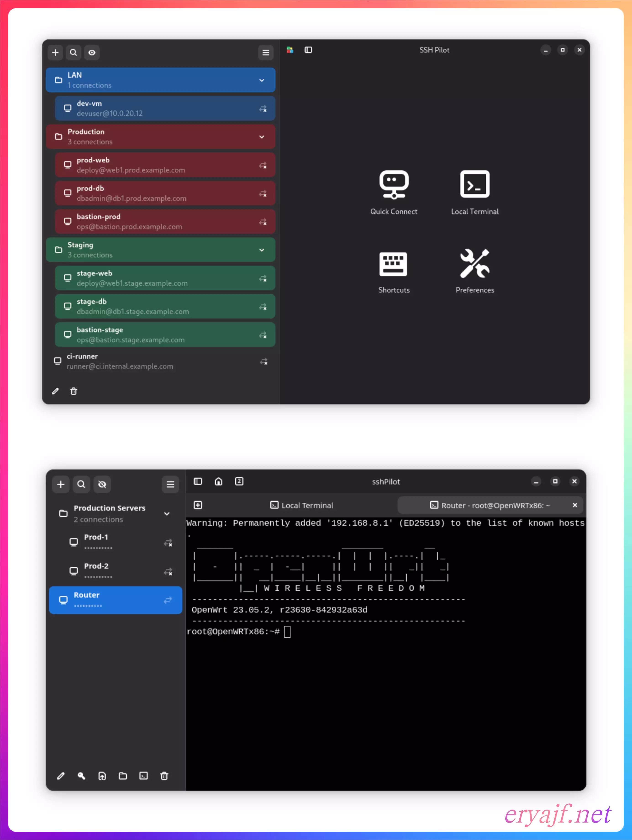Screen dimensions: 632x840
Task: Collapse the LAN group chevron
Action: tap(261, 80)
